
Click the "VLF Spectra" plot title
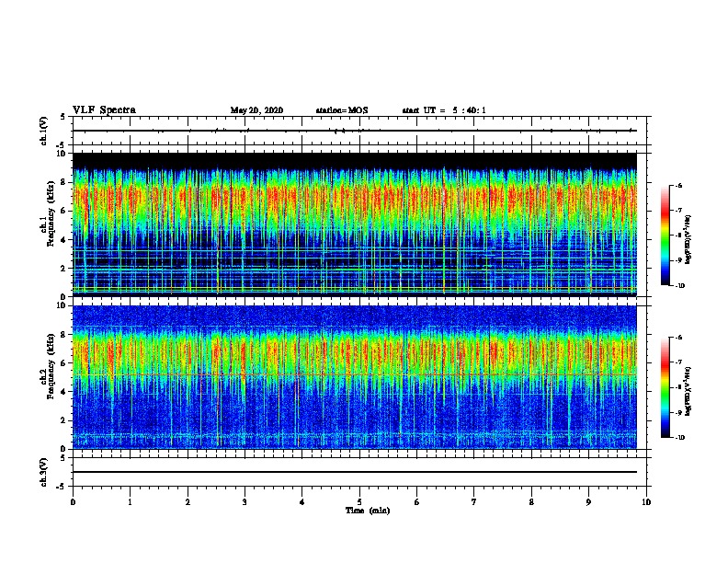[x=104, y=110]
